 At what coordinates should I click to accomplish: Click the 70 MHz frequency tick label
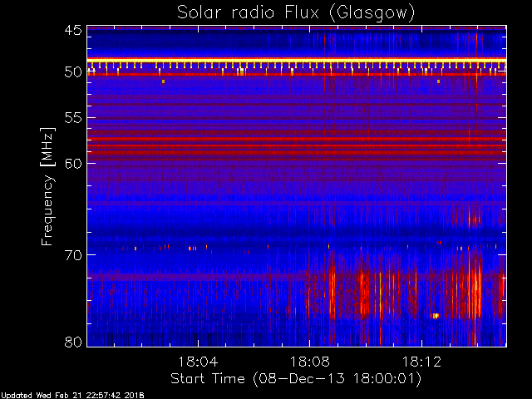point(73,255)
